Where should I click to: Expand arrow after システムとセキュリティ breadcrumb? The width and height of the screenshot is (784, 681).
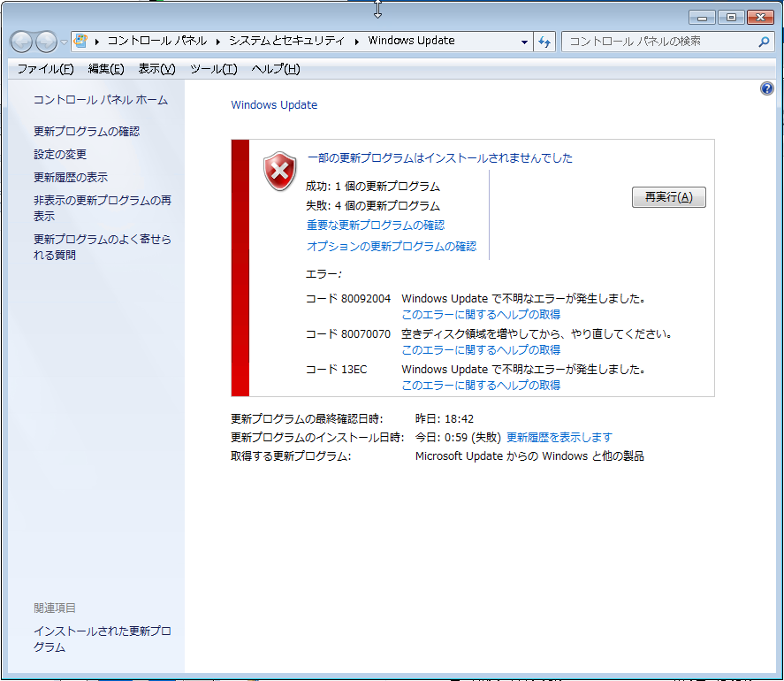[x=356, y=42]
